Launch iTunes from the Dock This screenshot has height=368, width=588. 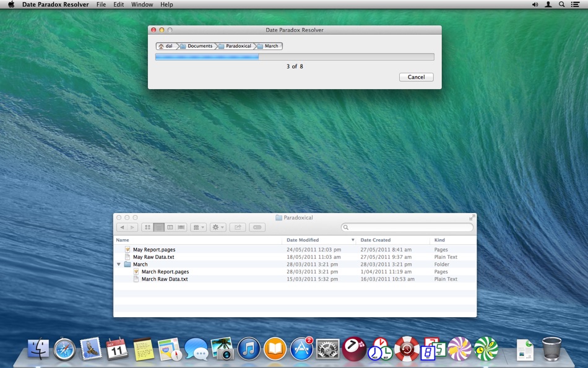[x=249, y=349]
